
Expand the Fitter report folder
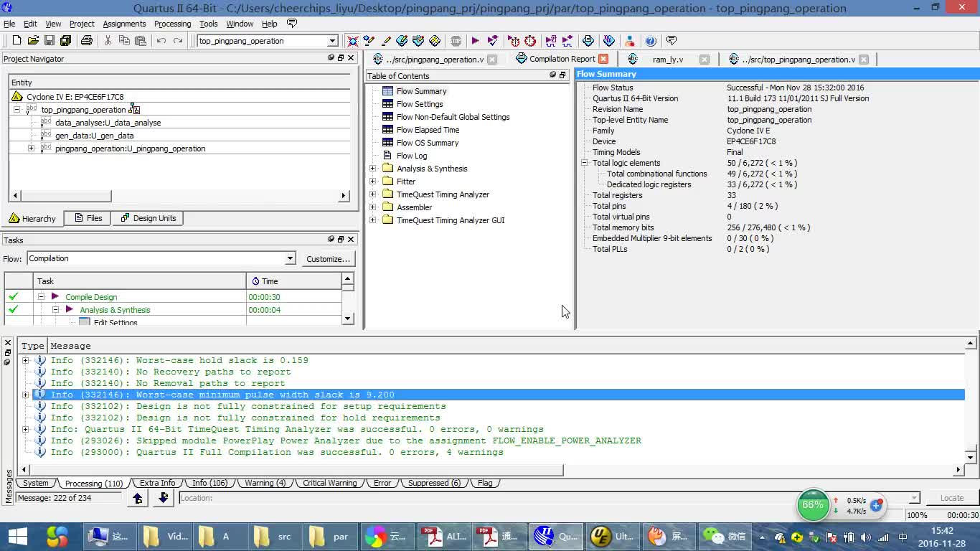372,182
